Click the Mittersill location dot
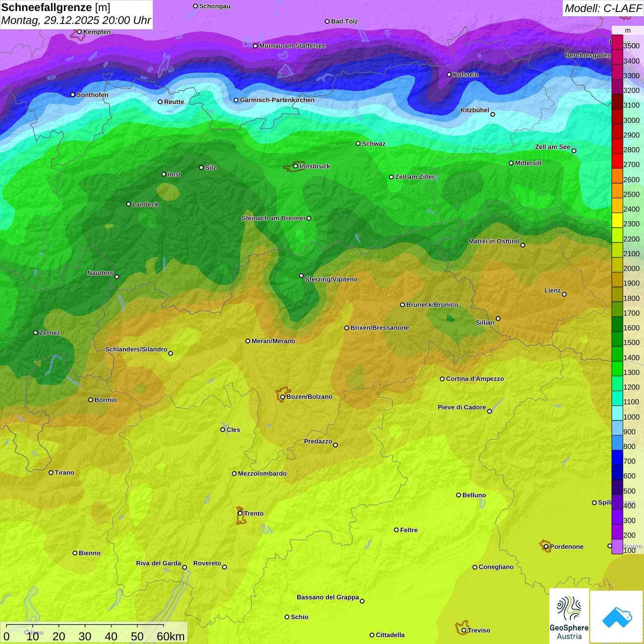 (511, 163)
